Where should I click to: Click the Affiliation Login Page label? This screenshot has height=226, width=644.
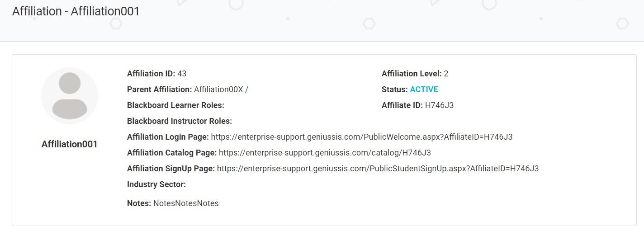click(168, 137)
